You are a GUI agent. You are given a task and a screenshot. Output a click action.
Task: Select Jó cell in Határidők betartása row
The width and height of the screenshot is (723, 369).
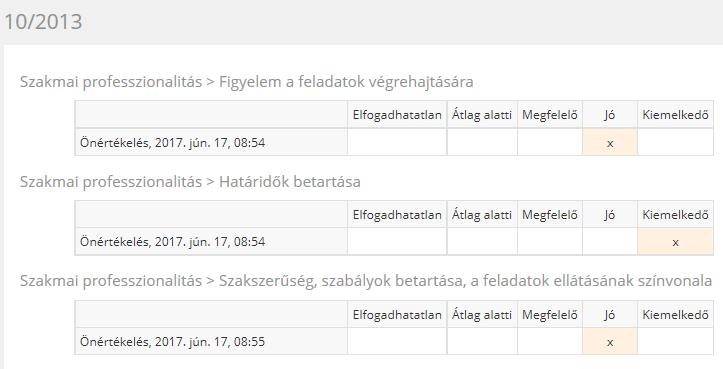pyautogui.click(x=610, y=242)
